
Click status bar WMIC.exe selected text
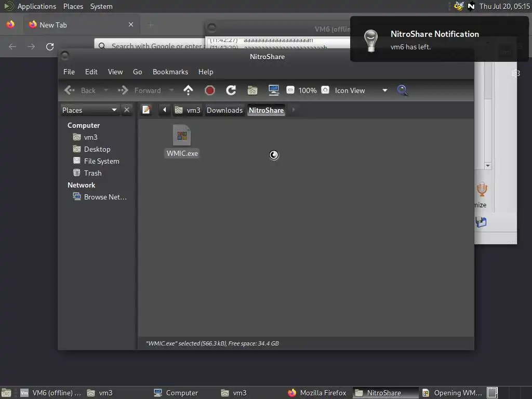(x=212, y=343)
